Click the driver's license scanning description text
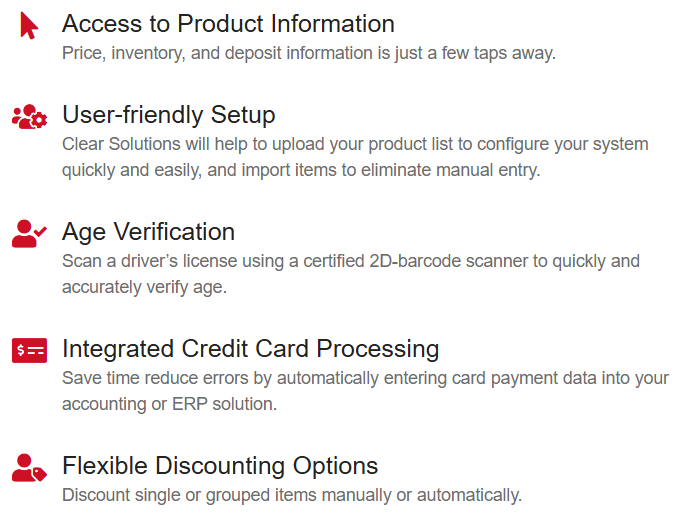Viewport: 686px width, 517px height. pyautogui.click(x=351, y=274)
